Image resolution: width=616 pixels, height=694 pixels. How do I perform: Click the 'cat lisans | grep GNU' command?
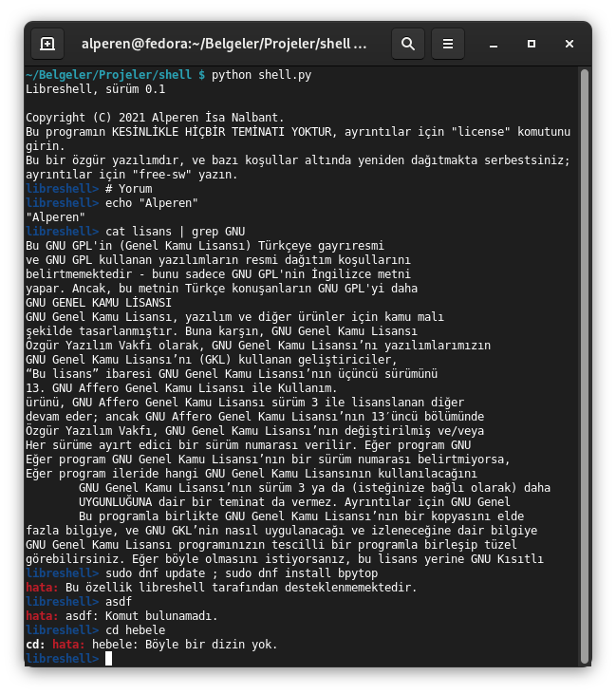pyautogui.click(x=176, y=231)
